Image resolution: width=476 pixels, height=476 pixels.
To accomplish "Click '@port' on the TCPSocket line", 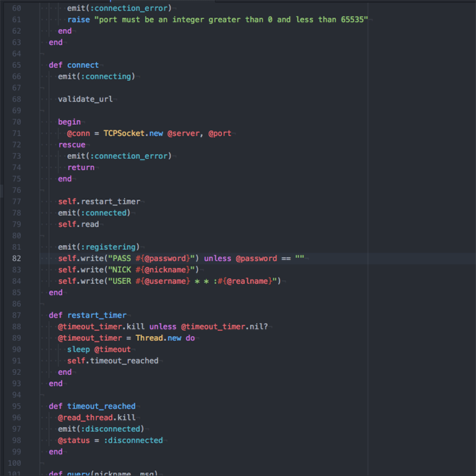I will [220, 134].
